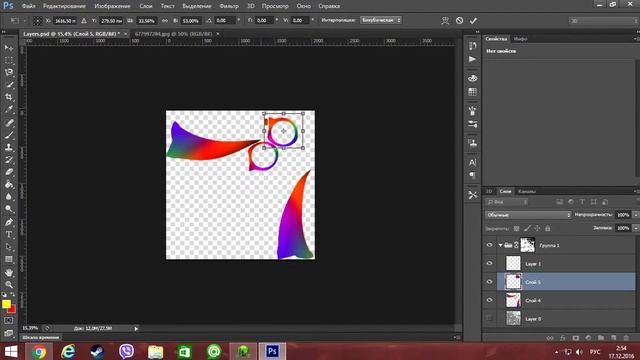The image size is (640, 360).
Task: Click the background red color swatch
Action: (12, 309)
